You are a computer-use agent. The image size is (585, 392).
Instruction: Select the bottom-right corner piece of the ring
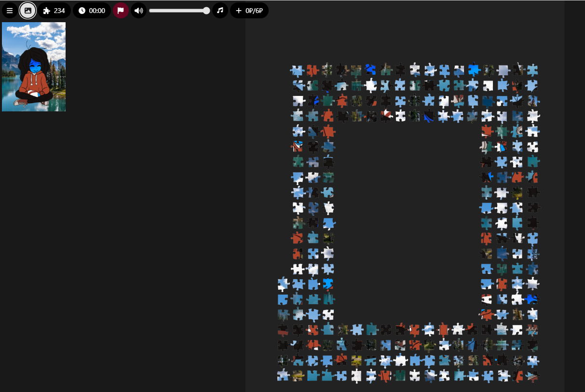[532, 376]
